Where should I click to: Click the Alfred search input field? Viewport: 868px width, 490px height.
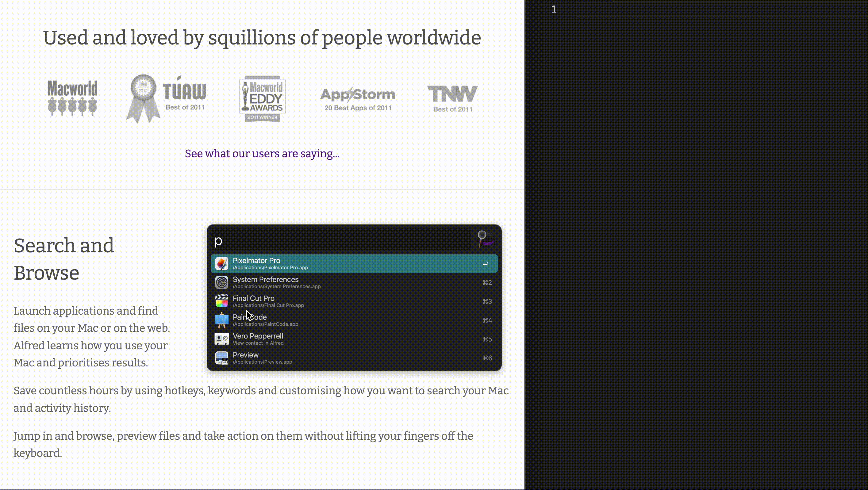(340, 240)
